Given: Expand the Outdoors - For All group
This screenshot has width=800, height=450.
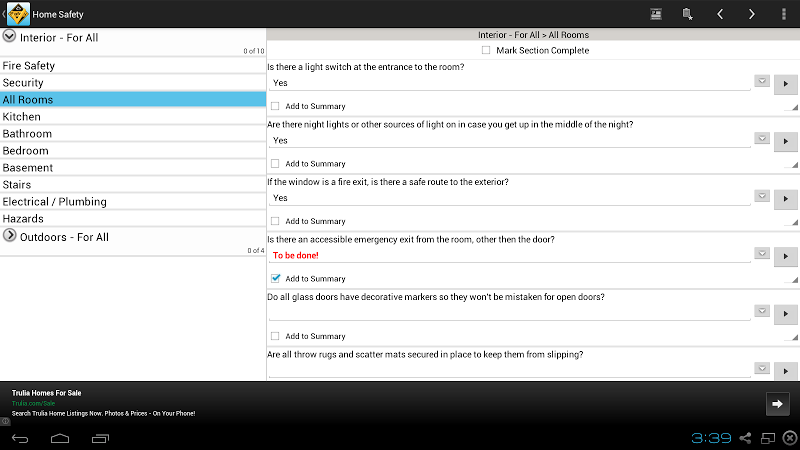Looking at the screenshot, I should 9,235.
